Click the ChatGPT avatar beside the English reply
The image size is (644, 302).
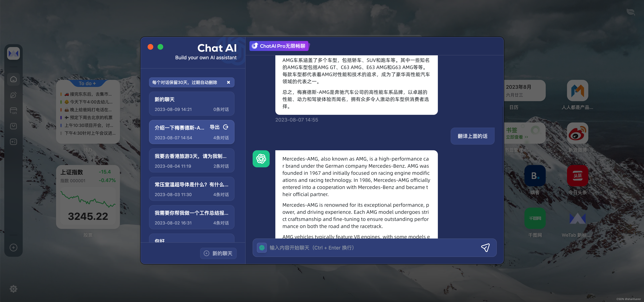click(x=261, y=159)
